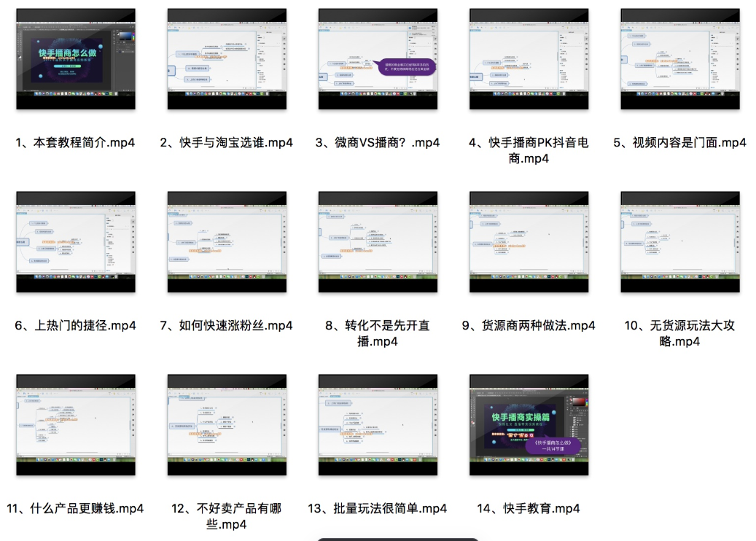Select the filename text '7、如何快速涨粉丝.mp4'
The image size is (756, 541).
point(227,325)
